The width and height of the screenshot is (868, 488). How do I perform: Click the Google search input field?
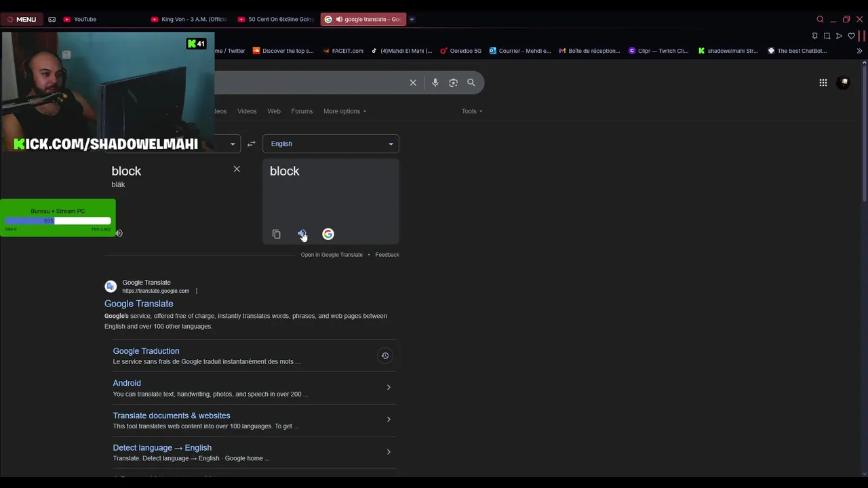pos(309,83)
